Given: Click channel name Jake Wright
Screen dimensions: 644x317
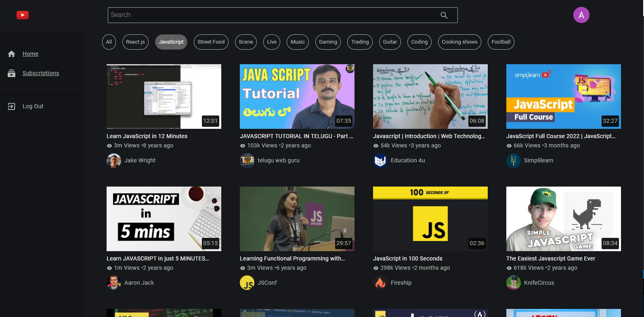Looking at the screenshot, I should click(x=140, y=160).
